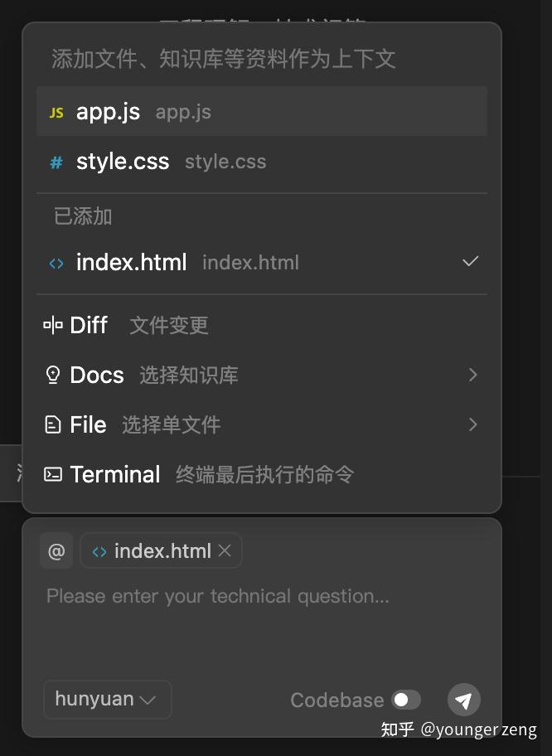This screenshot has height=756, width=552.
Task: Expand the File 选择单文件 chevron
Action: (x=472, y=424)
